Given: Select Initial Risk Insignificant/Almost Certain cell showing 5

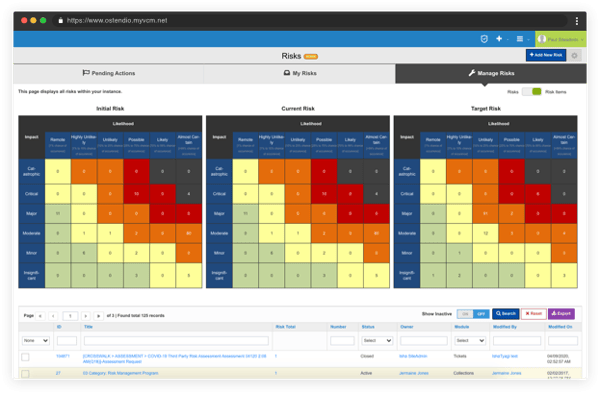Looking at the screenshot, I should 189,275.
